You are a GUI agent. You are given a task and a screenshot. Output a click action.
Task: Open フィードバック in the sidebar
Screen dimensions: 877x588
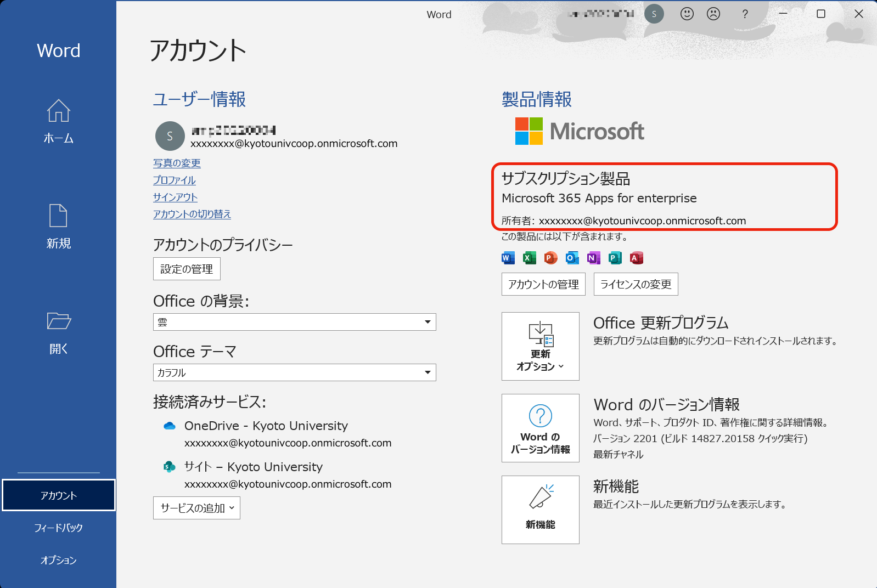click(58, 528)
